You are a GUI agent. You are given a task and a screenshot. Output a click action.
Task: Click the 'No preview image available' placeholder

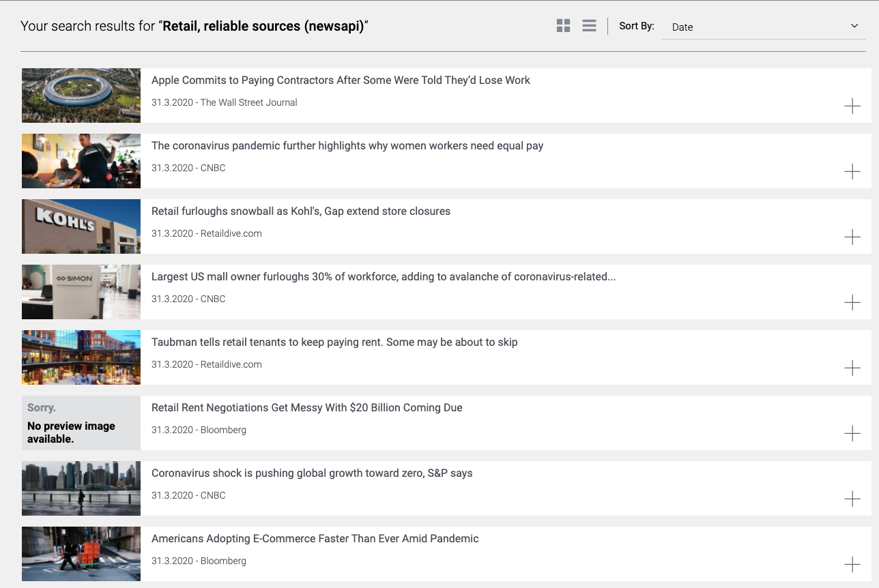pyautogui.click(x=81, y=423)
